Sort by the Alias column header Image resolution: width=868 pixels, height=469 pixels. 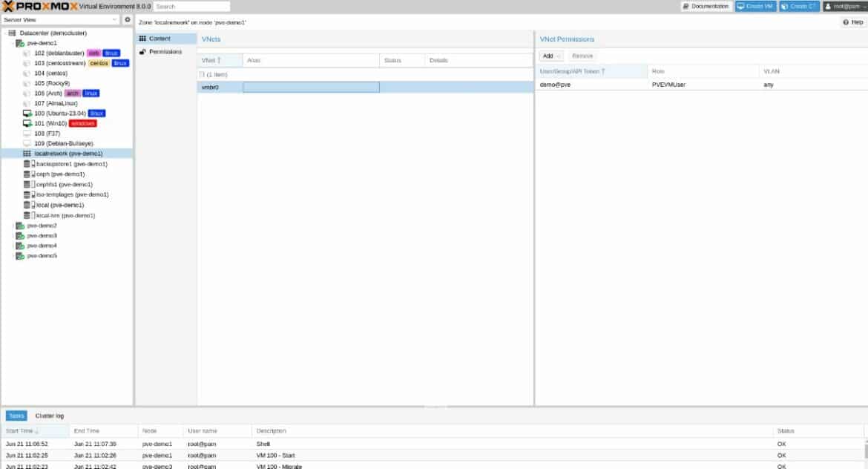click(x=311, y=60)
